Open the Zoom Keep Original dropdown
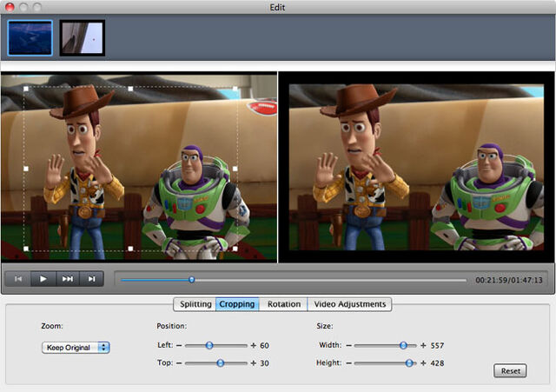Screen dimensions: 556x392 (x=76, y=348)
